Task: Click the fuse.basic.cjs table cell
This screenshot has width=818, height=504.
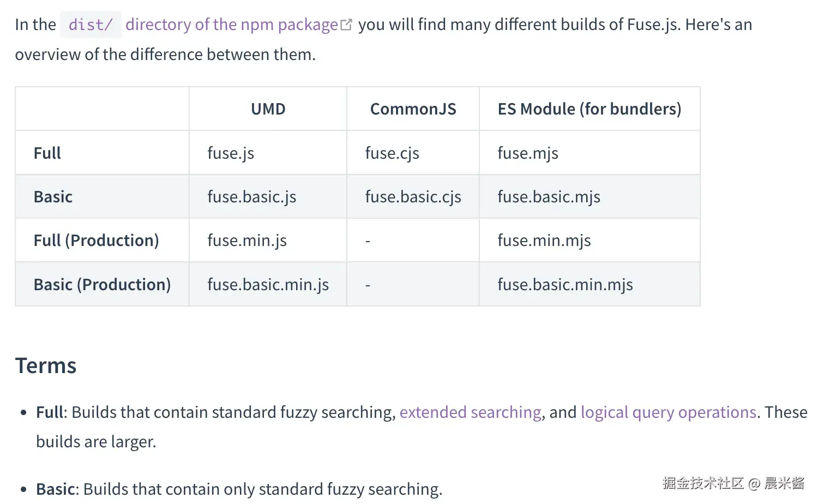Action: (413, 197)
